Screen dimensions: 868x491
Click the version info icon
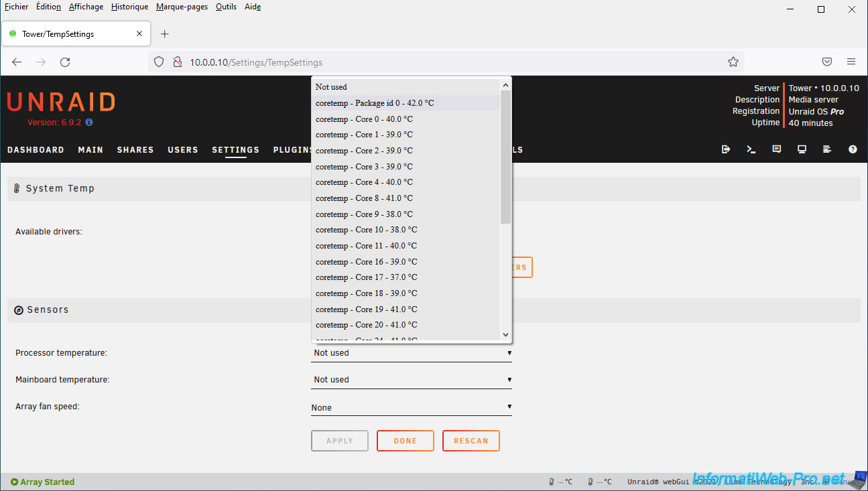(89, 123)
